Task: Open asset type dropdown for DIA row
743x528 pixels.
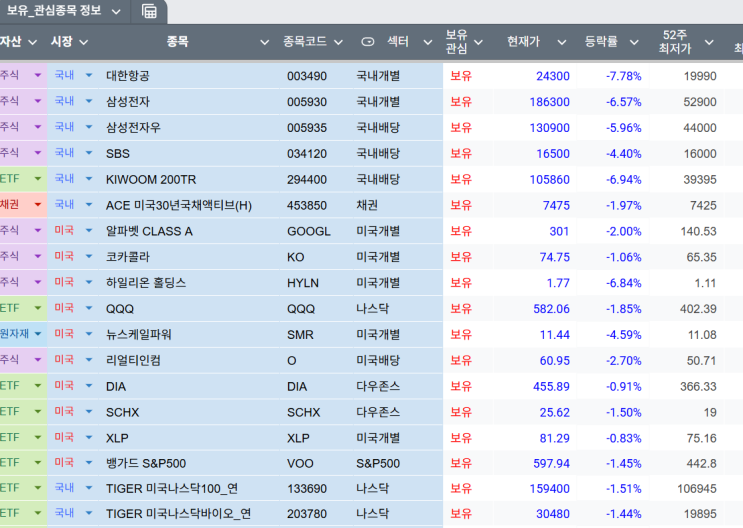Action: [x=38, y=386]
